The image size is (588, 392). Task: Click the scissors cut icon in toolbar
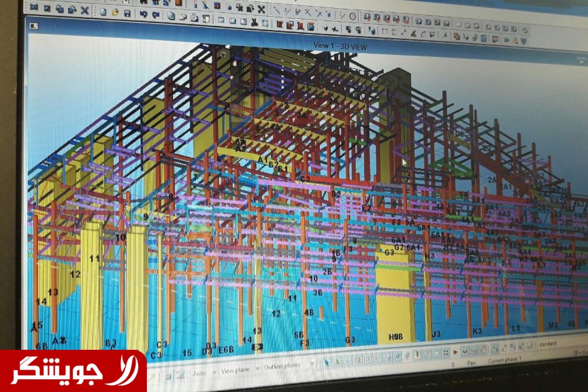pyautogui.click(x=254, y=22)
